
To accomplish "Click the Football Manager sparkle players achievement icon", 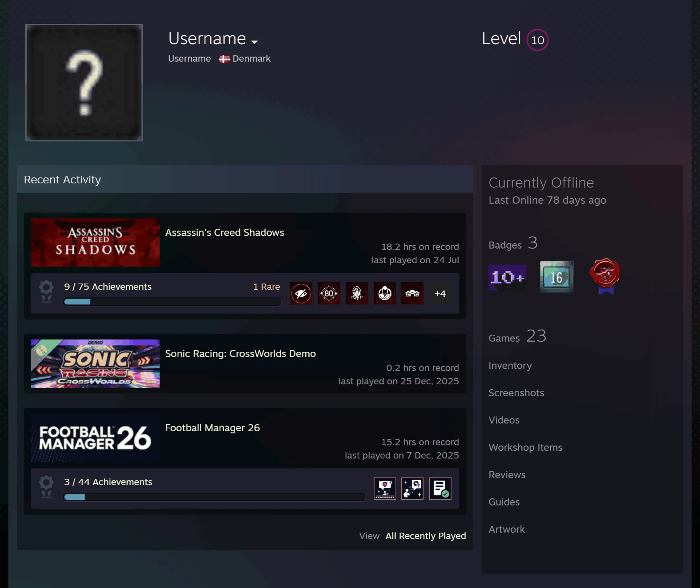I will (x=412, y=488).
